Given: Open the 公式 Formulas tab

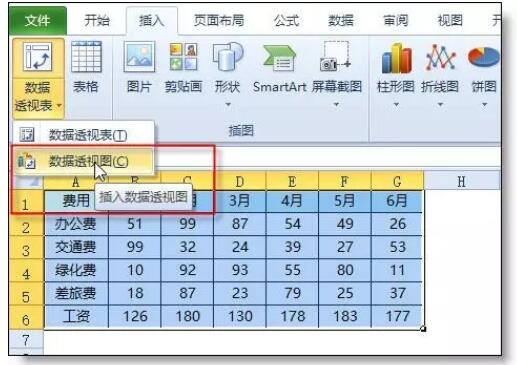Looking at the screenshot, I should point(286,21).
